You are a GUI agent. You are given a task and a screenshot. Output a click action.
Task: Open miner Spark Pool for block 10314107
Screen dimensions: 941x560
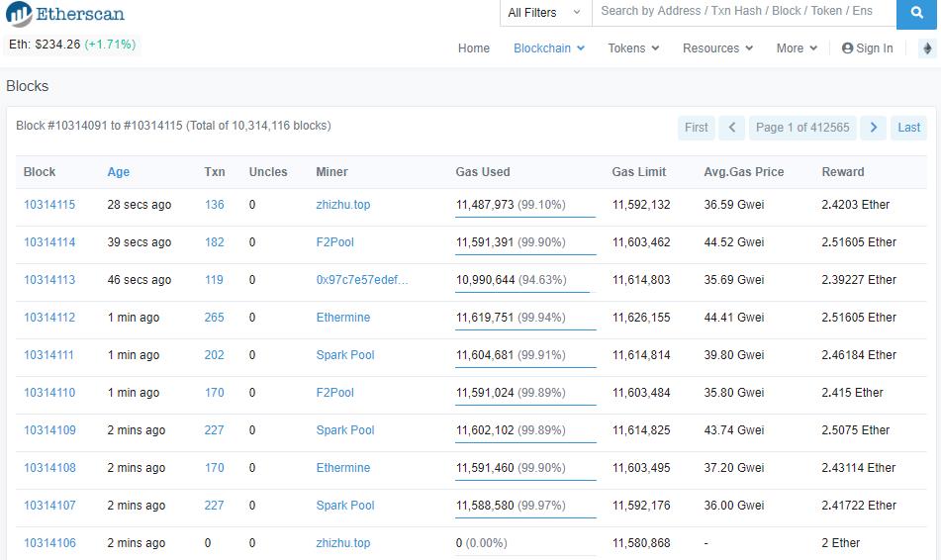[345, 506]
